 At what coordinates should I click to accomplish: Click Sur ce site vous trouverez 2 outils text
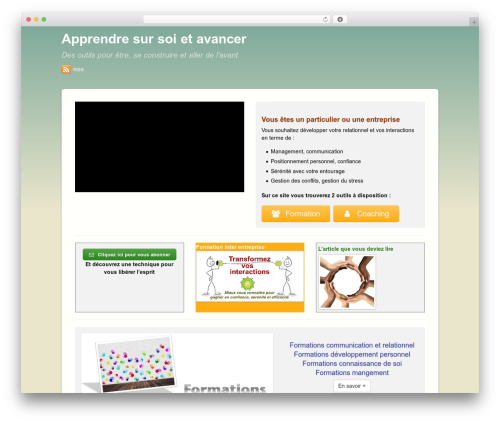tap(326, 195)
